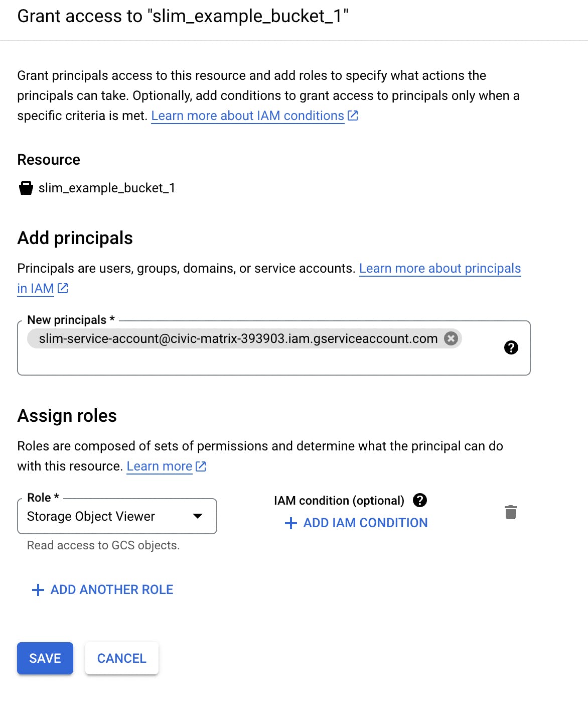Click the plus icon for Add IAM Condition

pyautogui.click(x=290, y=523)
